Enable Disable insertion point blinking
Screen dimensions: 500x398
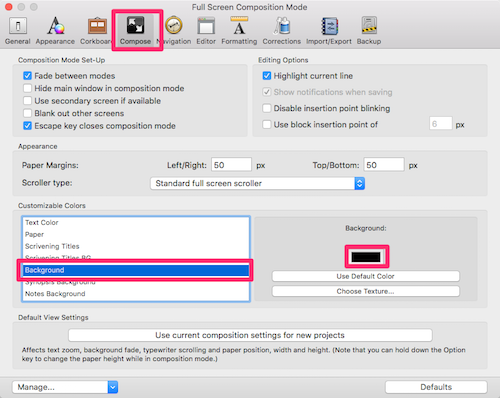click(267, 108)
